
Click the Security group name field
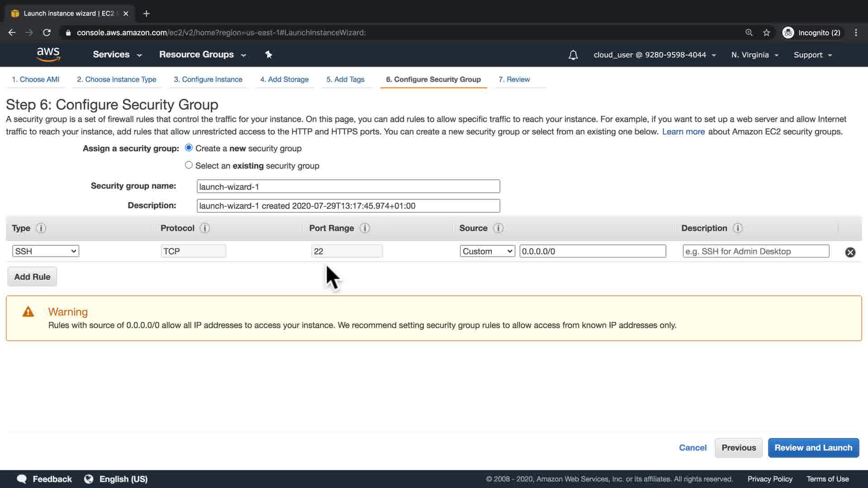coord(348,187)
